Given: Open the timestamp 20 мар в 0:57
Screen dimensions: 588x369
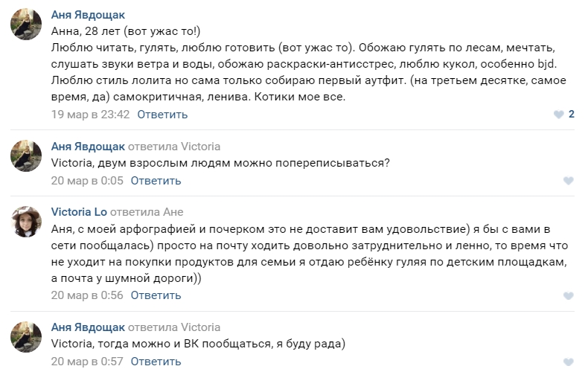Looking at the screenshot, I should click(x=87, y=362).
